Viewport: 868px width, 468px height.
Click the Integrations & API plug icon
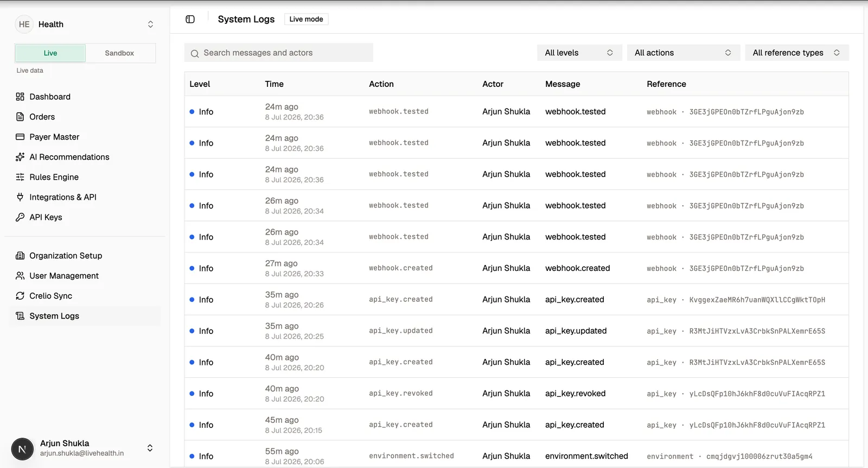20,197
